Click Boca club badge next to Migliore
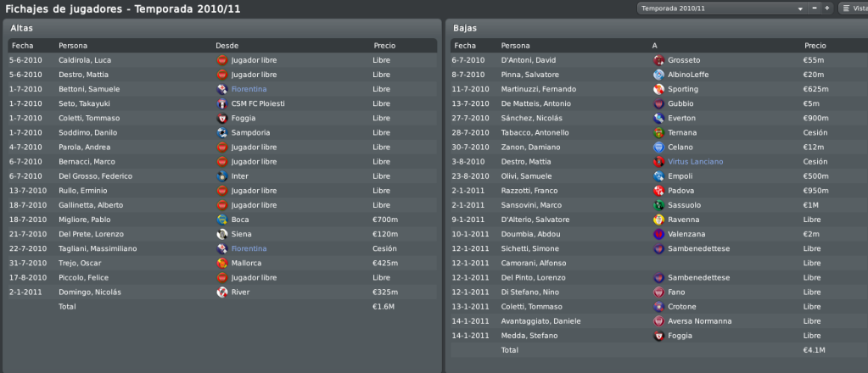Image resolution: width=868 pixels, height=373 pixels. 222,220
